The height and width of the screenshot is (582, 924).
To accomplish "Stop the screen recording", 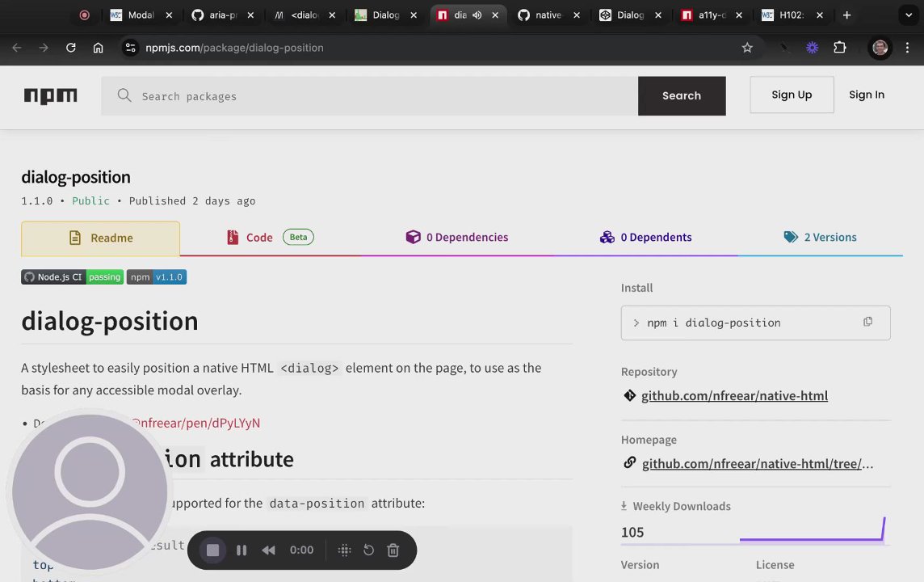I will [212, 550].
